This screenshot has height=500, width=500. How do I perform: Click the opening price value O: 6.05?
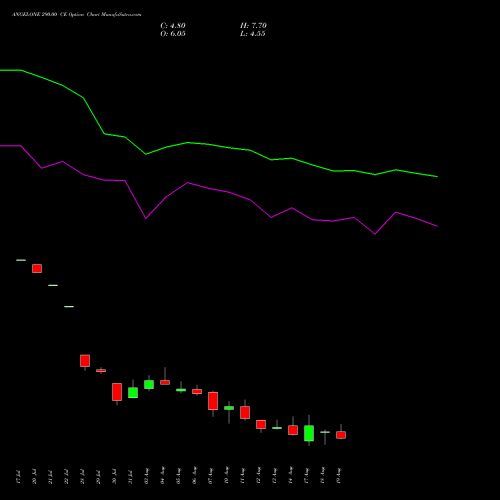click(x=173, y=34)
